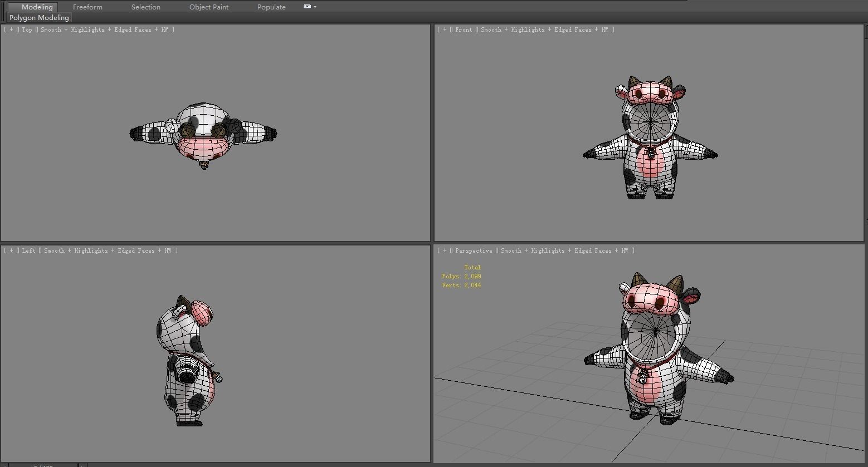Image resolution: width=868 pixels, height=467 pixels.
Task: Click the 'Verts: 2,044' statistic
Action: (461, 285)
